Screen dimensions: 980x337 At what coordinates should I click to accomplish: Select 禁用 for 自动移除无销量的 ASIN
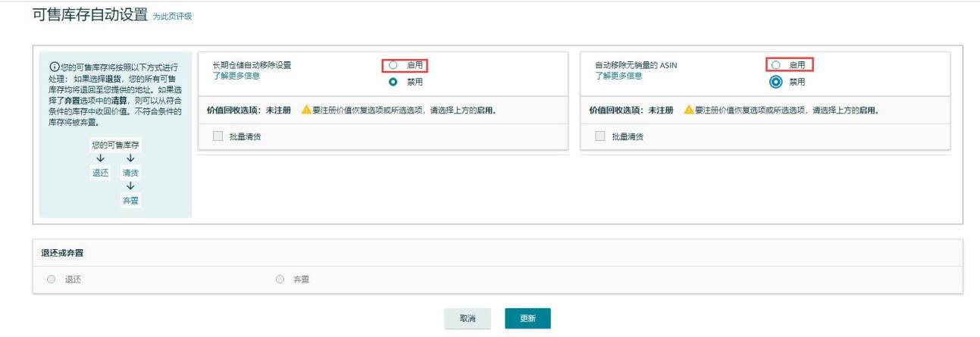click(775, 81)
